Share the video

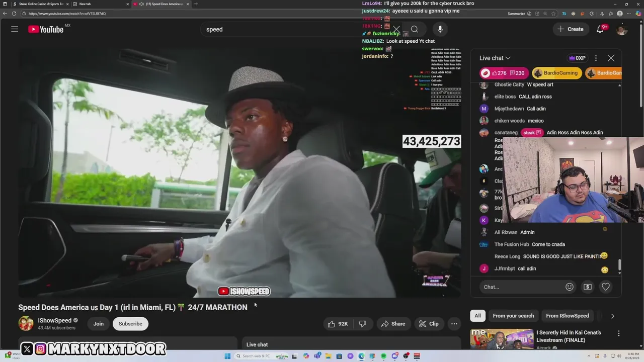pos(393,324)
